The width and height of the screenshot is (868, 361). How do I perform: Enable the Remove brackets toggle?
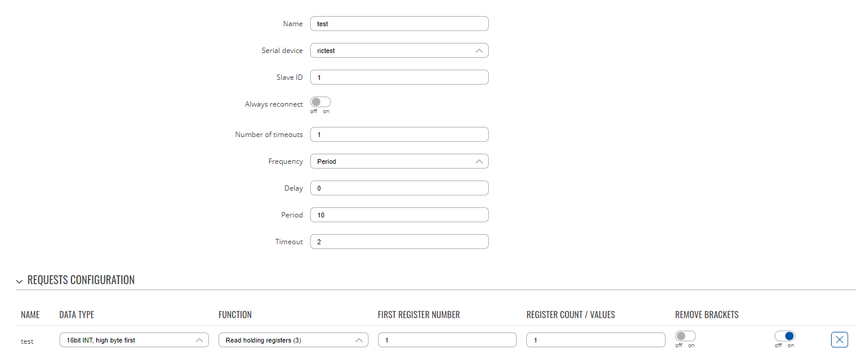(x=685, y=336)
